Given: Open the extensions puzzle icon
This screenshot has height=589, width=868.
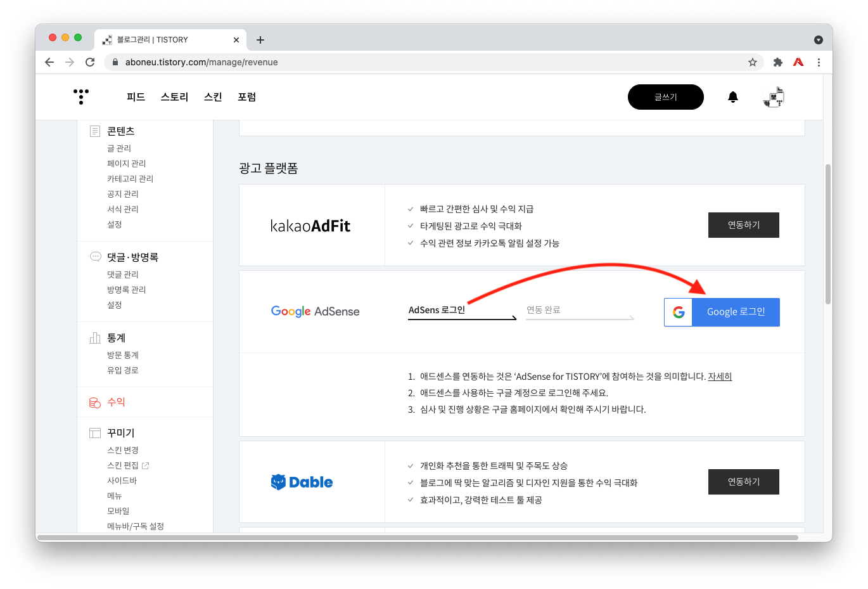Looking at the screenshot, I should coord(778,62).
